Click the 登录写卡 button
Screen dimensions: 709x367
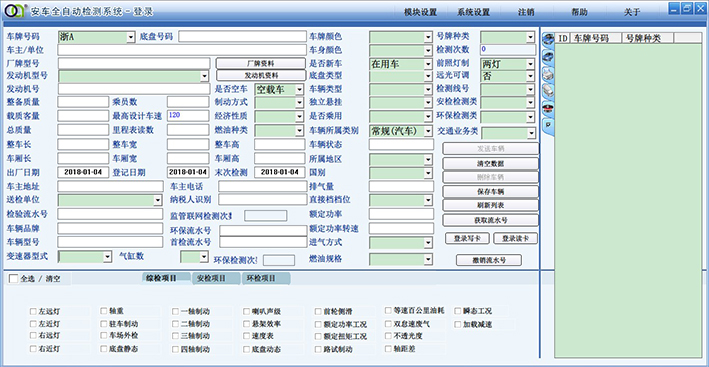468,238
